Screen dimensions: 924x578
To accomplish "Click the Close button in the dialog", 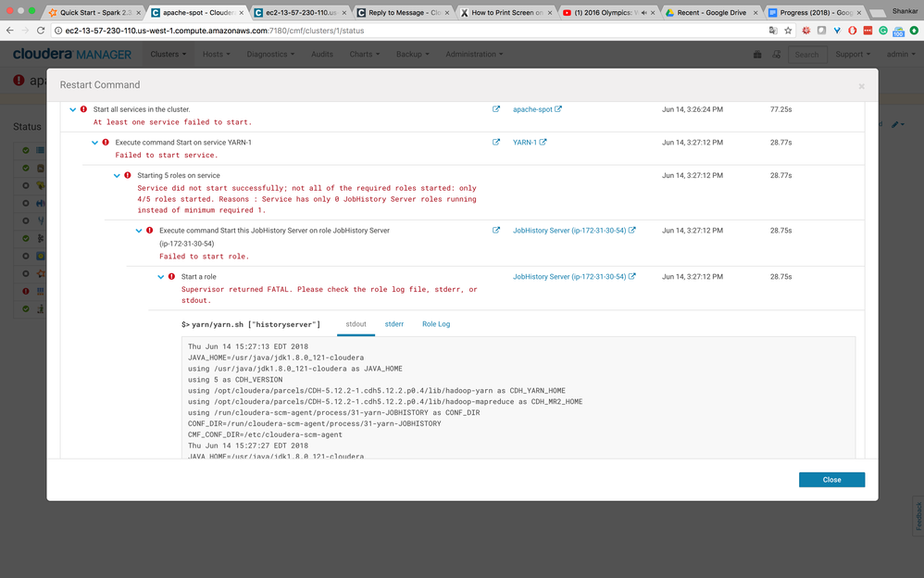I will (x=831, y=480).
